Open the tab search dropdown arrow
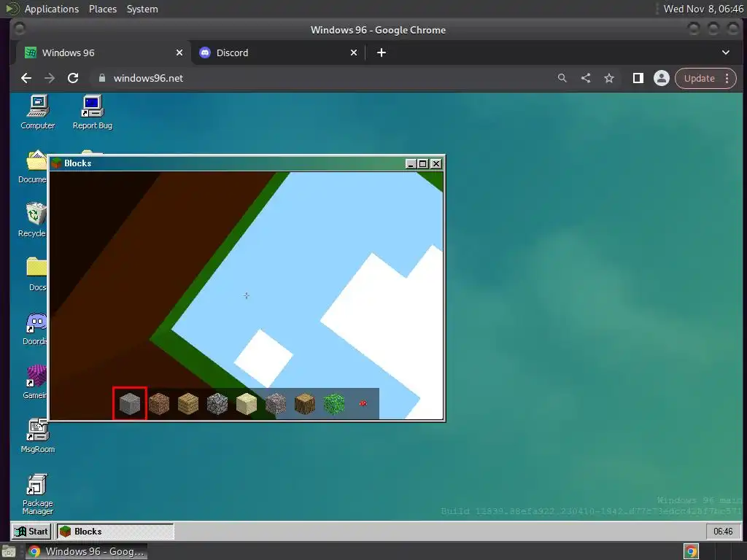 [x=726, y=52]
